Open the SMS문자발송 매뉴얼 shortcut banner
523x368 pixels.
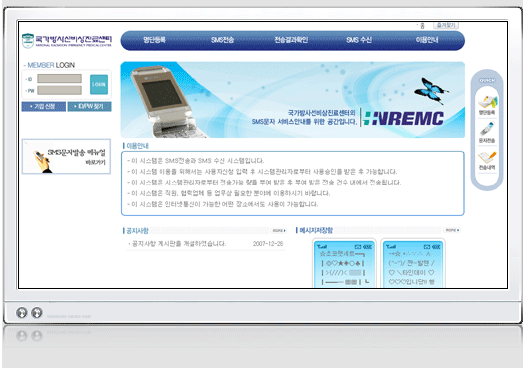click(66, 156)
